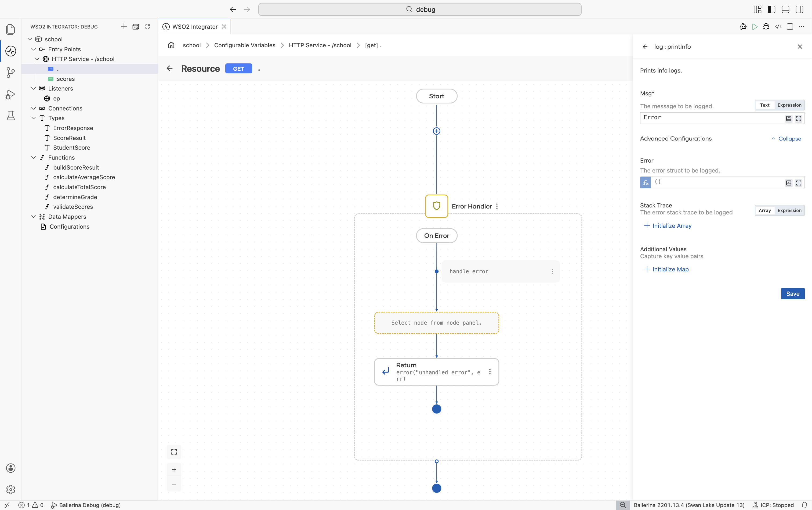
Task: Collapse the school project tree node
Action: pyautogui.click(x=30, y=39)
